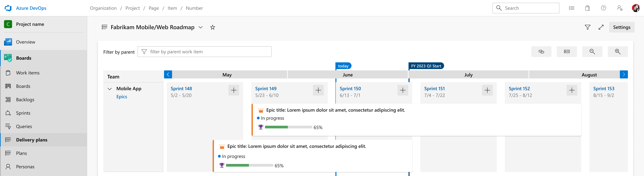Open the user settings icon
The width and height of the screenshot is (644, 176).
620,8
